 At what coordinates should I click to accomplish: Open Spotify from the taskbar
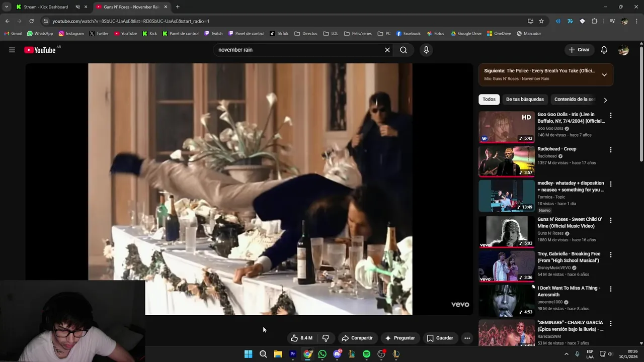click(367, 354)
